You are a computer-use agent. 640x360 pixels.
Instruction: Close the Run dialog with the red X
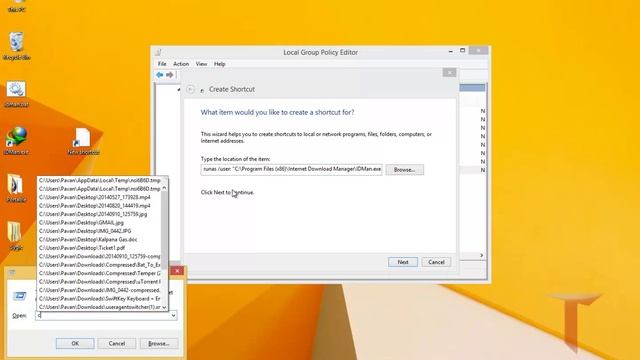[177, 271]
